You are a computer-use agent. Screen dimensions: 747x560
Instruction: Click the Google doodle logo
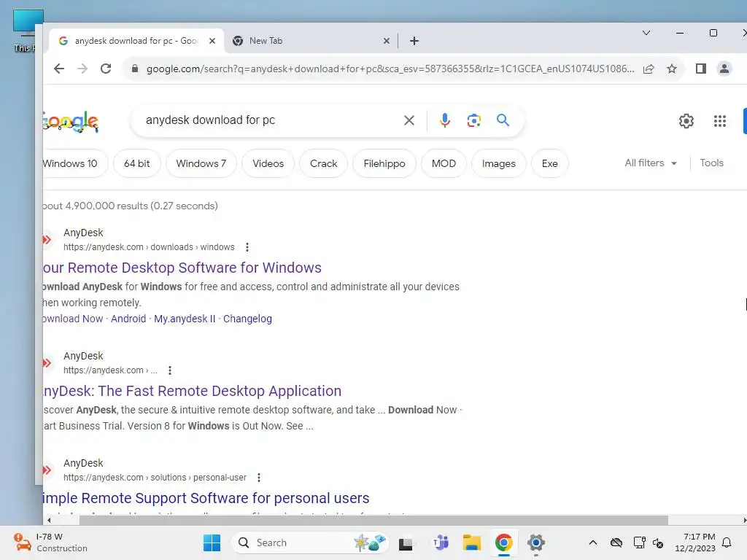(x=71, y=122)
